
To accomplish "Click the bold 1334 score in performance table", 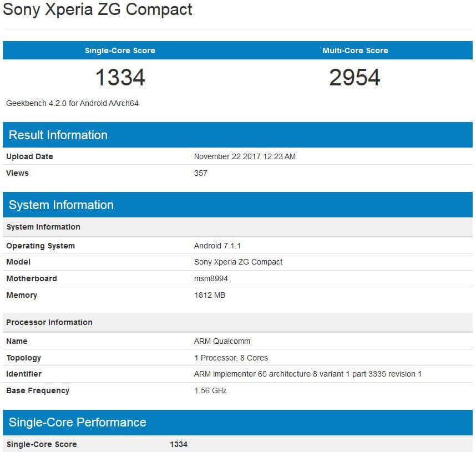I will (179, 444).
